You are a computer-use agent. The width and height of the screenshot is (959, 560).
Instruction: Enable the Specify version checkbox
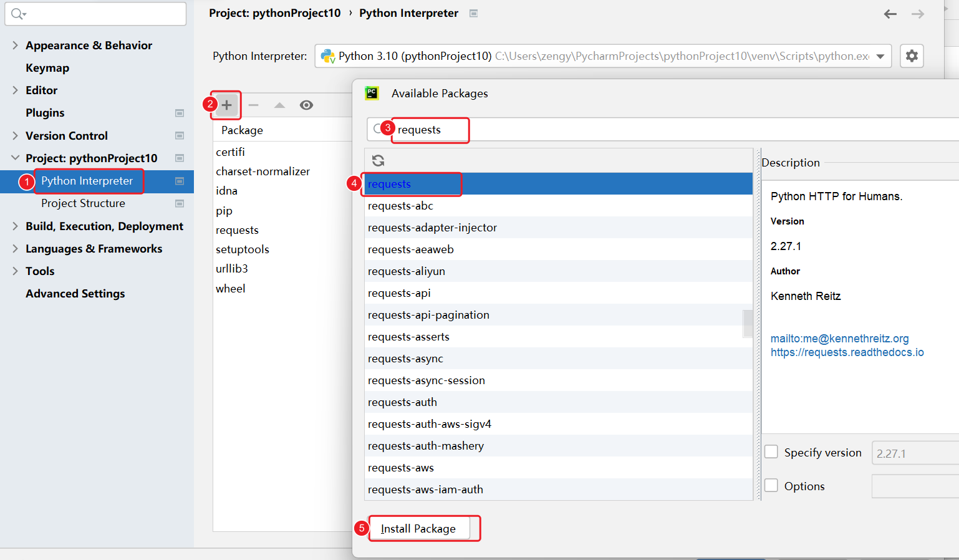pyautogui.click(x=771, y=452)
